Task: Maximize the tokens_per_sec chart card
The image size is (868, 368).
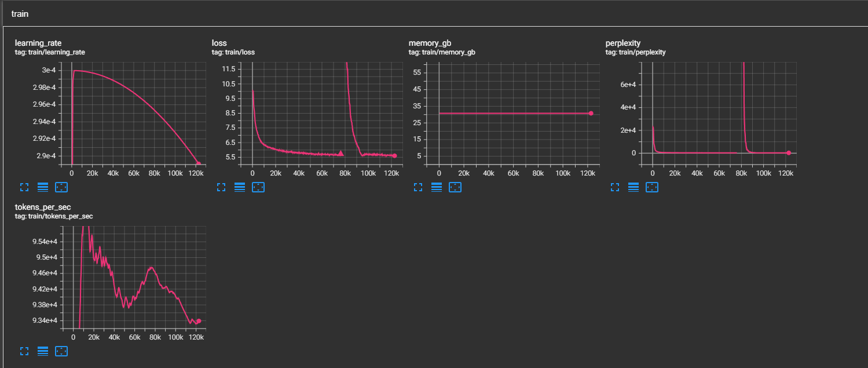Action: (x=24, y=351)
